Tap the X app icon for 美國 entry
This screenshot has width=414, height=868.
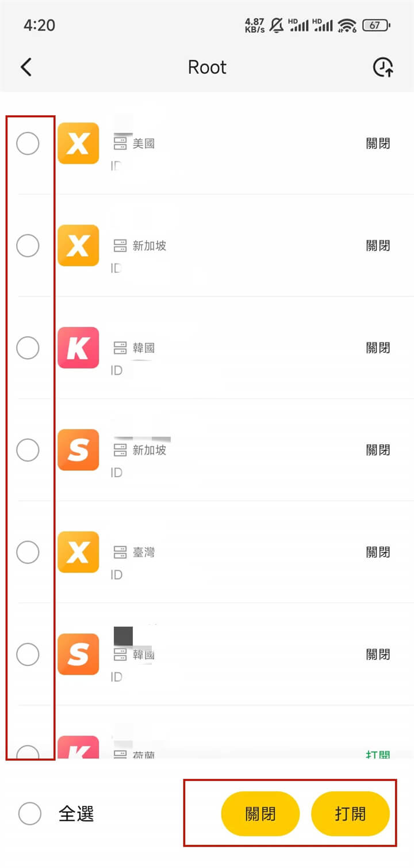point(78,143)
